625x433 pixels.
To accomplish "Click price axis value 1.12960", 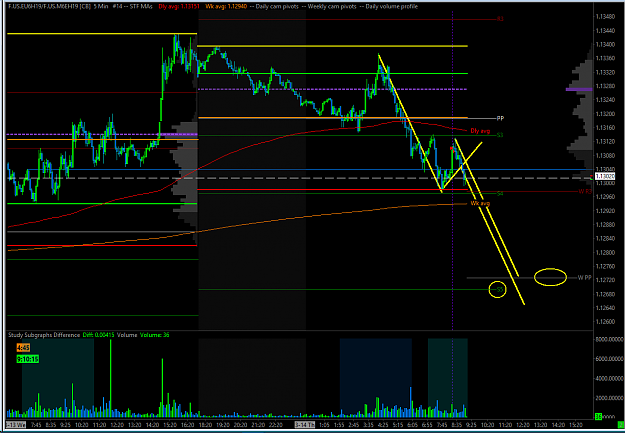I will (605, 197).
